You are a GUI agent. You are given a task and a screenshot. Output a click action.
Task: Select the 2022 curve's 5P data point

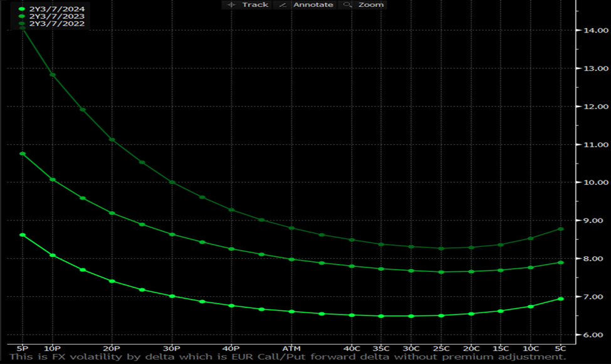23,28
